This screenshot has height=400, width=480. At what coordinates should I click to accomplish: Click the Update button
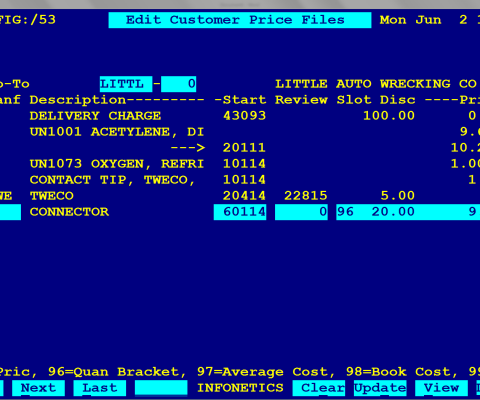[x=380, y=388]
